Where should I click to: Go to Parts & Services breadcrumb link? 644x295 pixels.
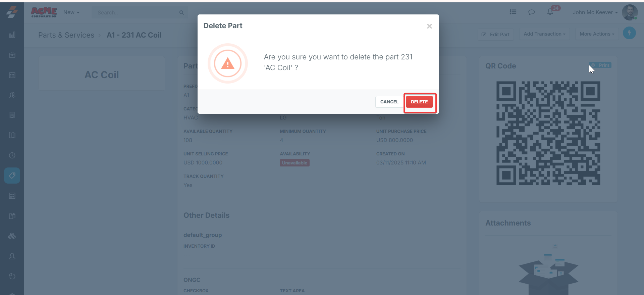(x=66, y=35)
